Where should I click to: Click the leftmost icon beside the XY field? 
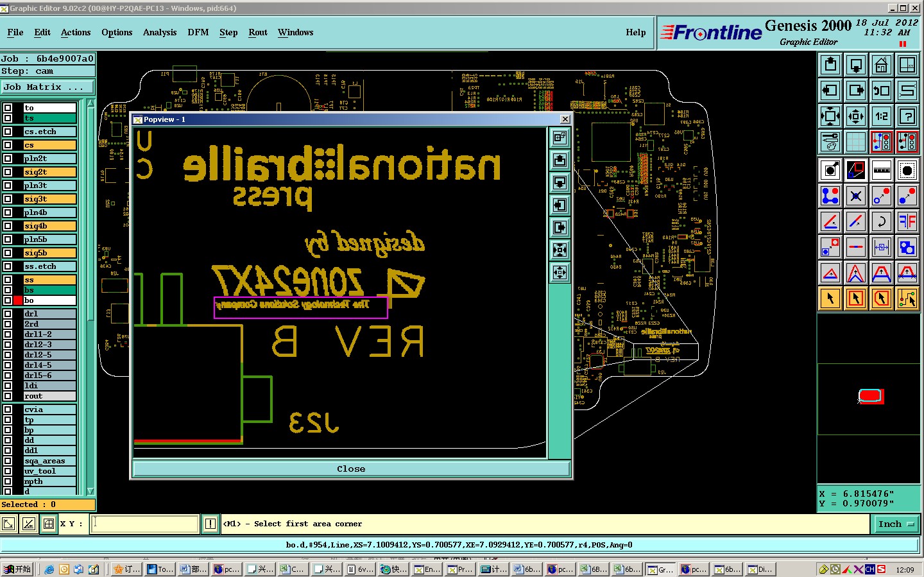8,524
